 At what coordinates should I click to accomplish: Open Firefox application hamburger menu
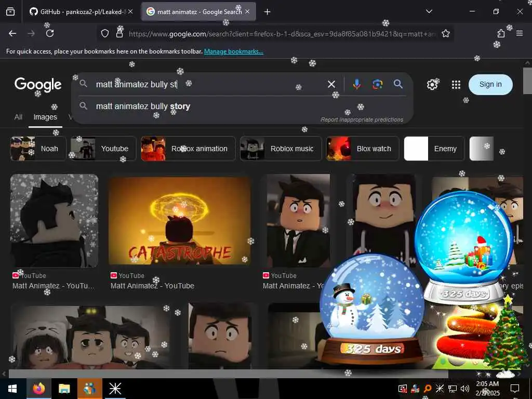point(520,33)
